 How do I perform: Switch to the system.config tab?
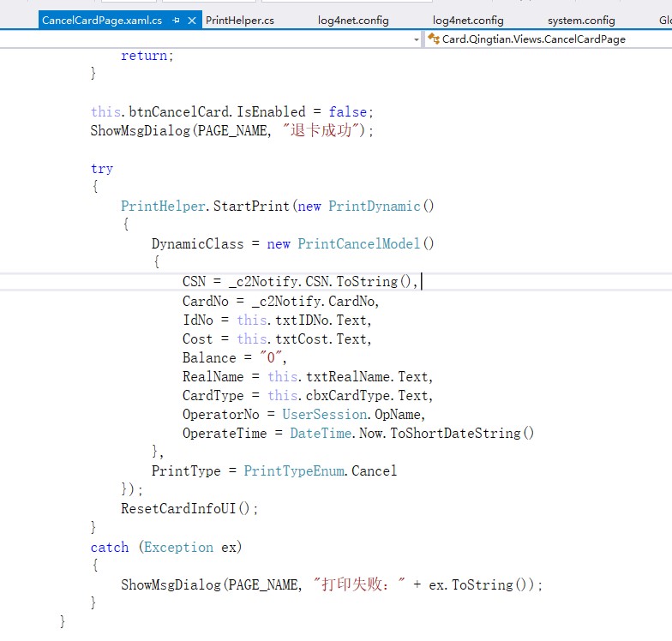581,21
